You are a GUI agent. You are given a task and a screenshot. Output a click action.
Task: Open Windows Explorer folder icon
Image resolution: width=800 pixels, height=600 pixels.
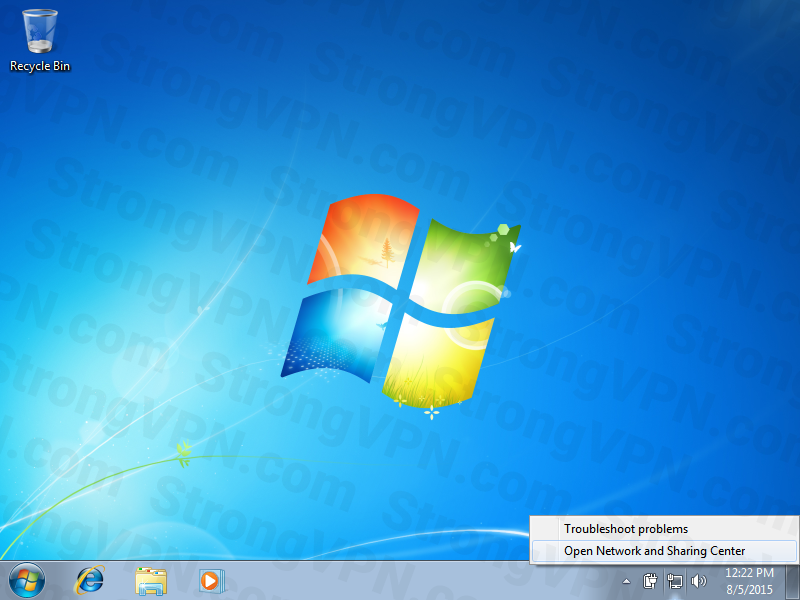[152, 579]
